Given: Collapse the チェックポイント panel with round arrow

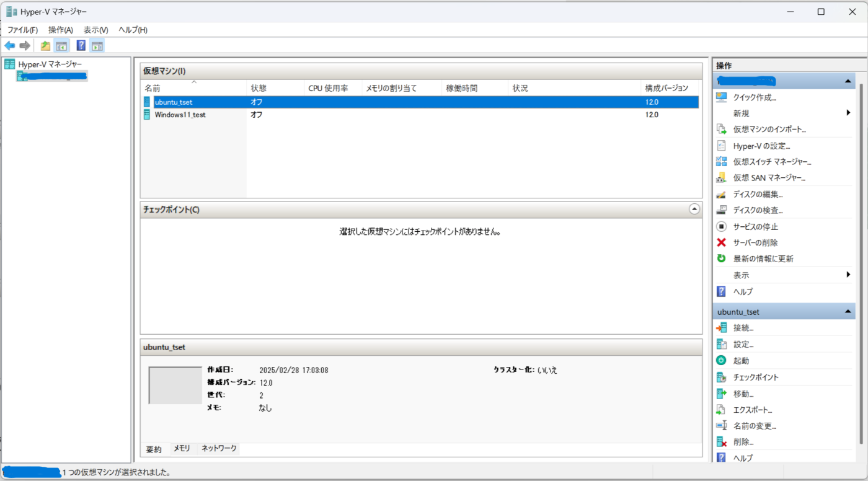Looking at the screenshot, I should click(694, 210).
